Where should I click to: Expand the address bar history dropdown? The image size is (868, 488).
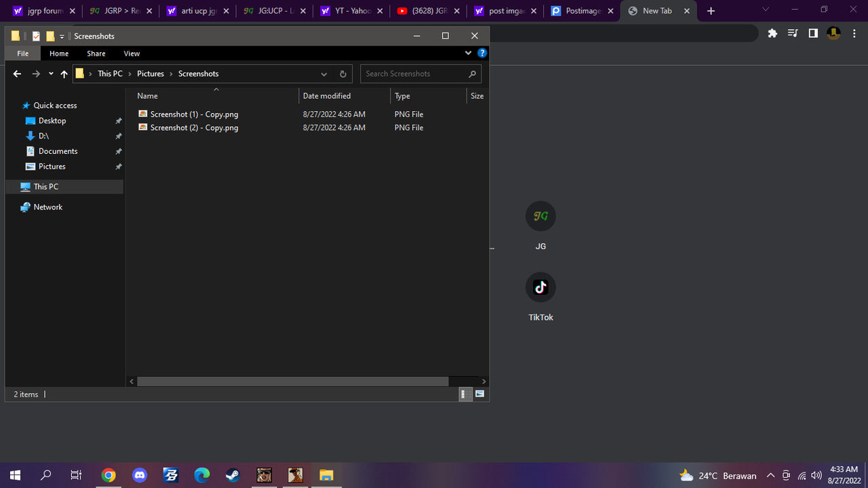pos(324,74)
